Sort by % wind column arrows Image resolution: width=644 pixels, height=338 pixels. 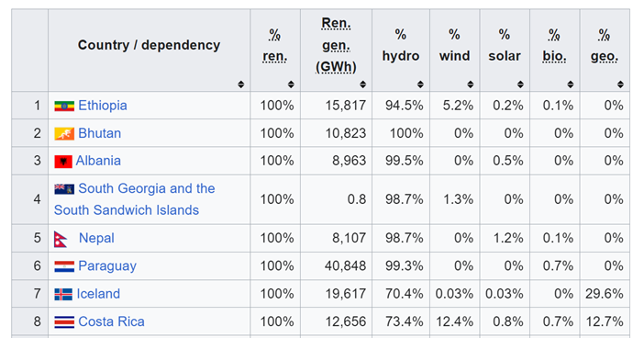coord(471,84)
